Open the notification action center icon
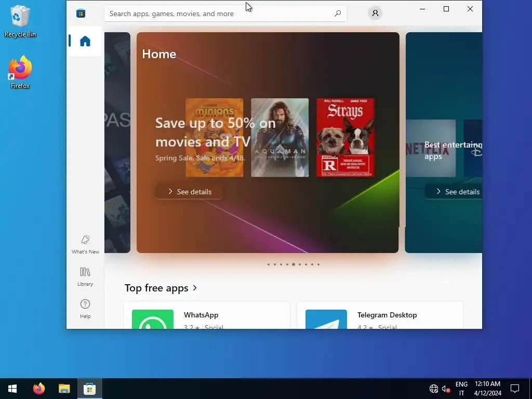This screenshot has width=532, height=399. click(515, 389)
